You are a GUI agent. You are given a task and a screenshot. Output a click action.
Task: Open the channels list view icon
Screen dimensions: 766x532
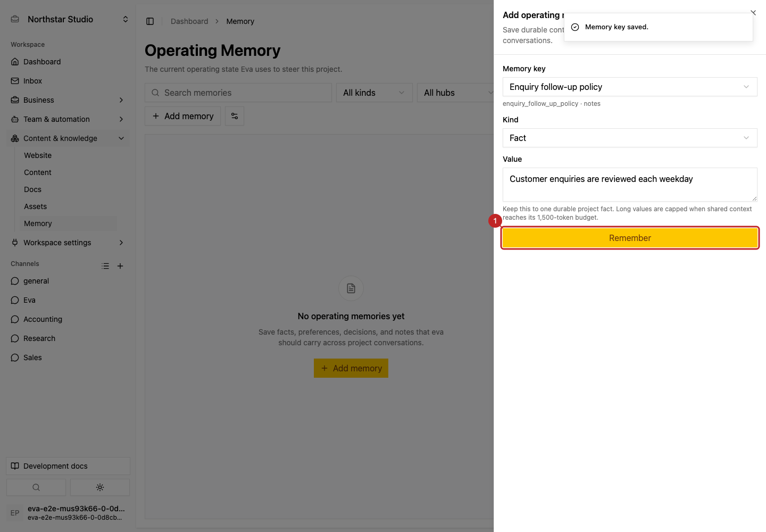coord(105,266)
